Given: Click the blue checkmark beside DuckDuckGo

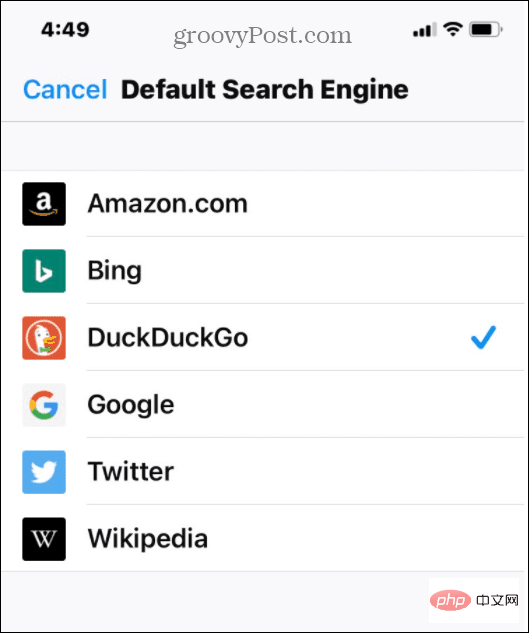Looking at the screenshot, I should tap(483, 337).
